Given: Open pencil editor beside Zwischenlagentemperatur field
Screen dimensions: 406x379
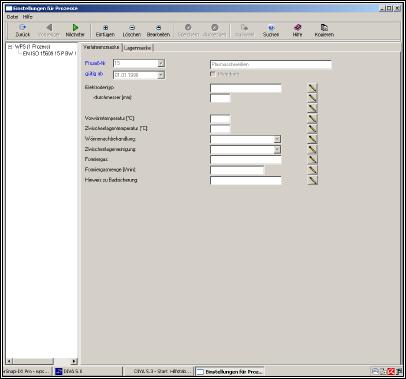Looking at the screenshot, I should (x=312, y=128).
